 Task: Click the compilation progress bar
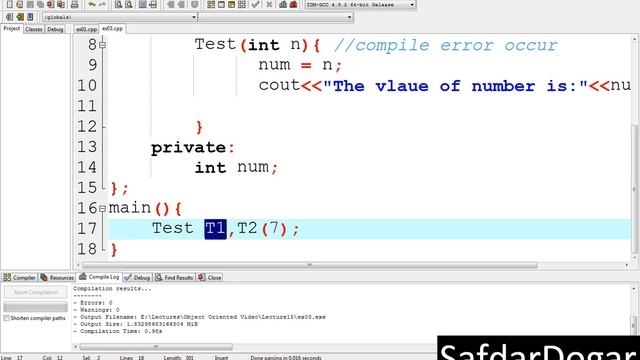[36, 307]
